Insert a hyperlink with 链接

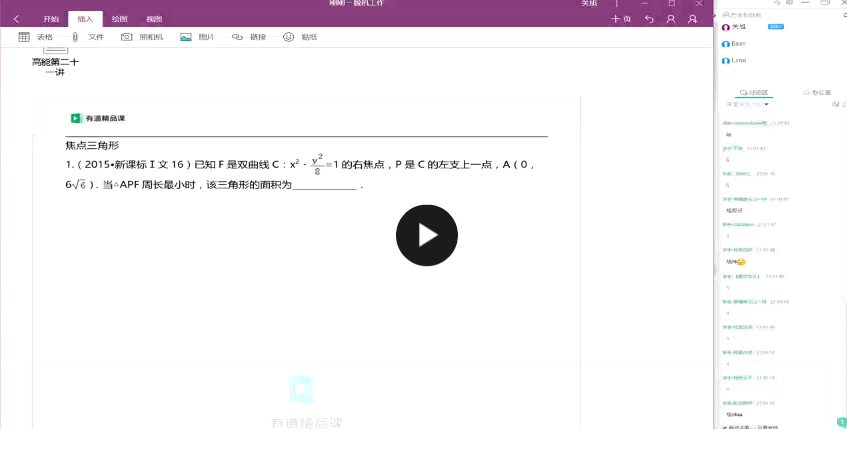coord(249,37)
